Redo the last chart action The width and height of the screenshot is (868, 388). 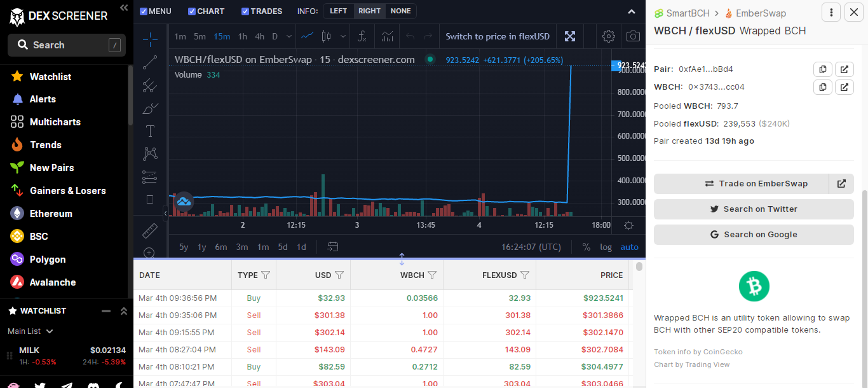[428, 36]
